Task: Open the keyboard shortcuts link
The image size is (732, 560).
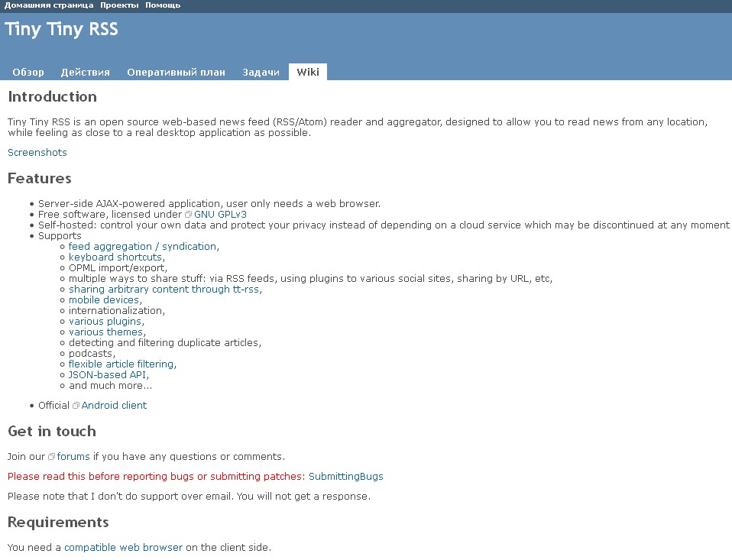Action: click(x=115, y=257)
